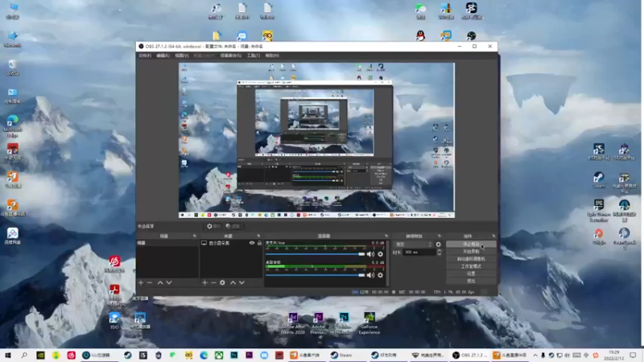
Task: Add a new source with the plus icon
Action: [x=204, y=283]
